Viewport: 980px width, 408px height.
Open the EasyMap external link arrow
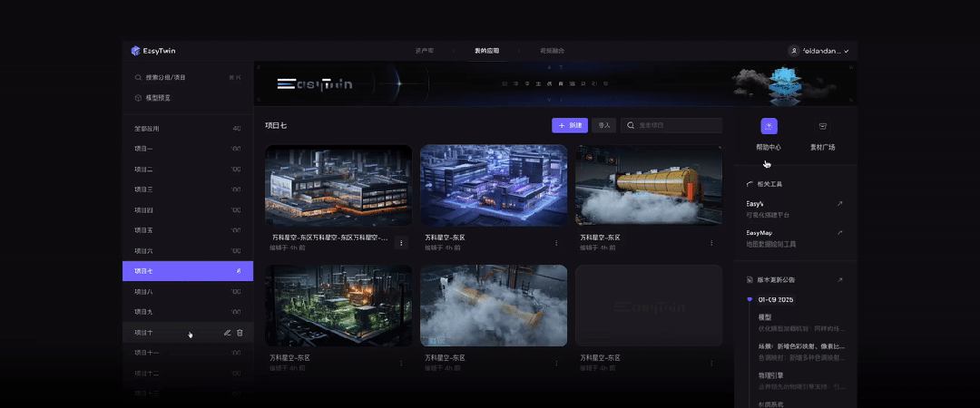coord(839,233)
